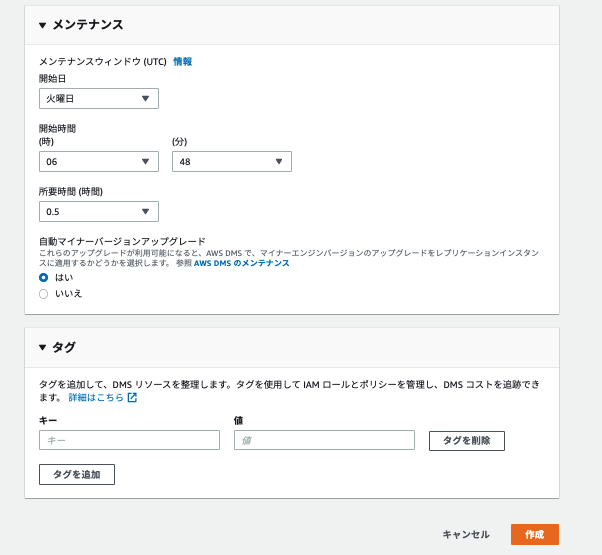The image size is (602, 555).
Task: Focus the 値 tag input field
Action: point(324,440)
